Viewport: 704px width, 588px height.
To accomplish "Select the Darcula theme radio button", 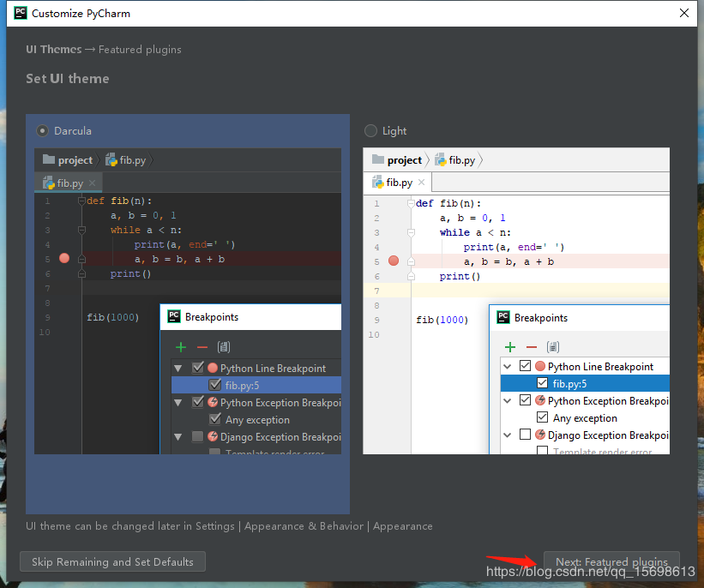I will 42,131.
